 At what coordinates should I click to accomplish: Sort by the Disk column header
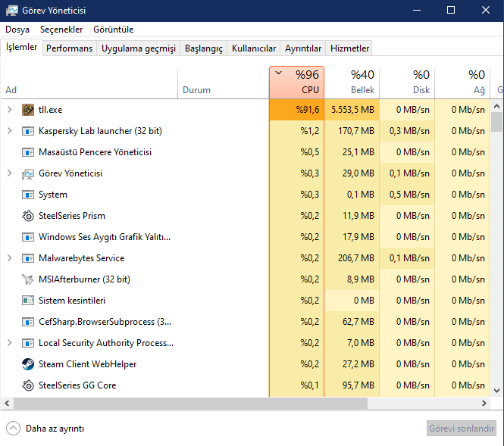[407, 83]
